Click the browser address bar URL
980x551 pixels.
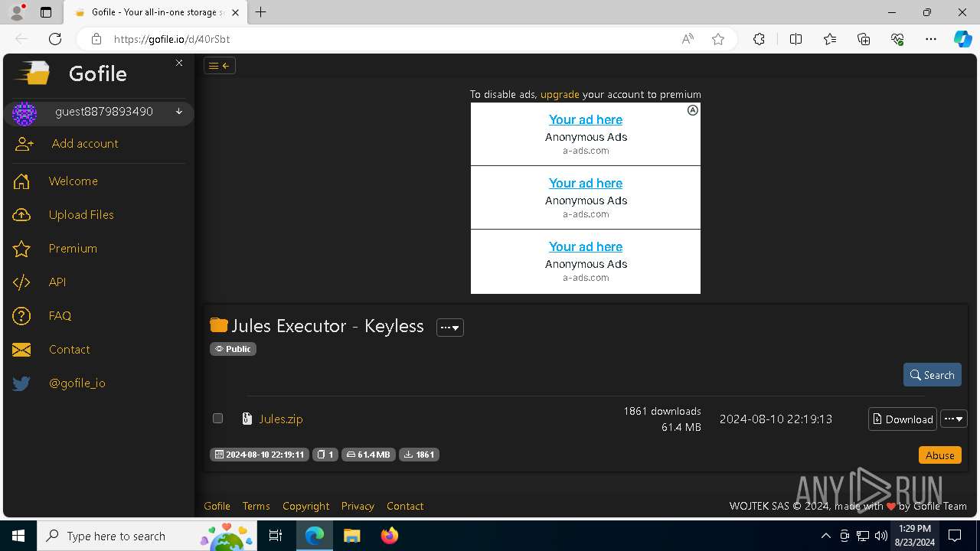(171, 39)
